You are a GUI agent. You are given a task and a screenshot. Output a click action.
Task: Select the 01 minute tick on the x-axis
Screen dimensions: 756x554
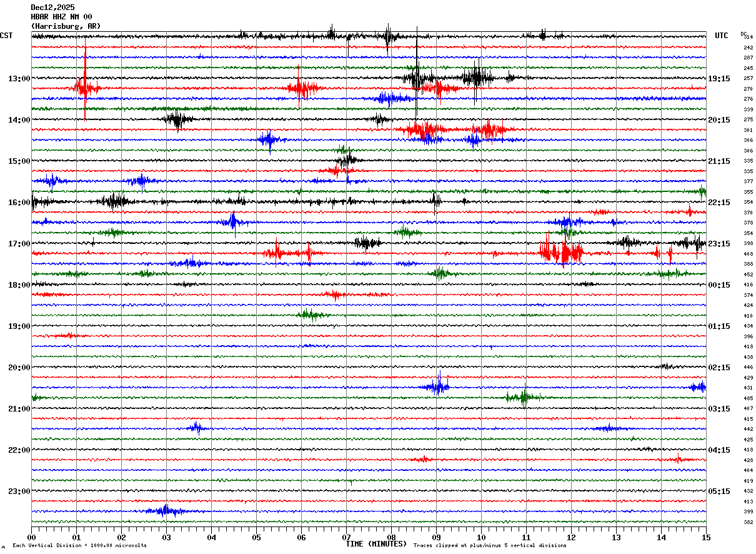[76, 537]
